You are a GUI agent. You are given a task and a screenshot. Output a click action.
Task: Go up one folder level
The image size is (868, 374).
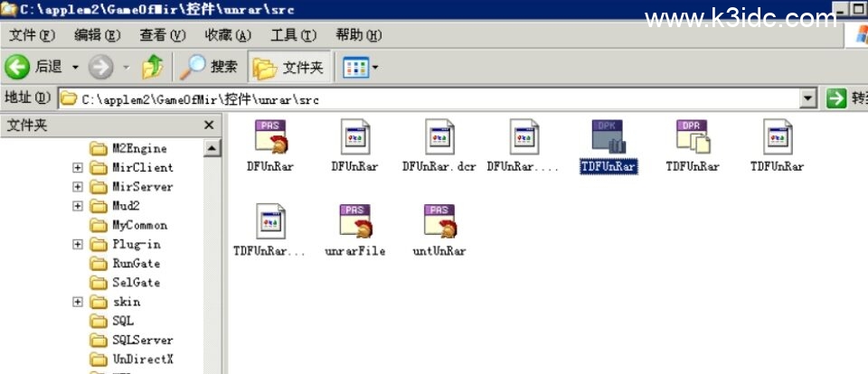[153, 67]
